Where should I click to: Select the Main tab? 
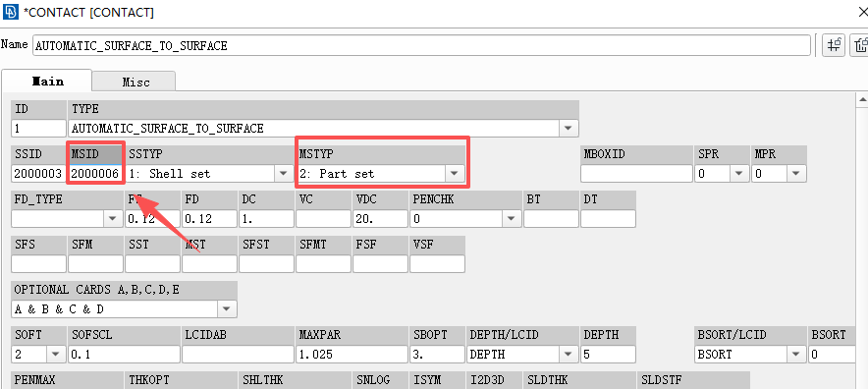click(47, 81)
